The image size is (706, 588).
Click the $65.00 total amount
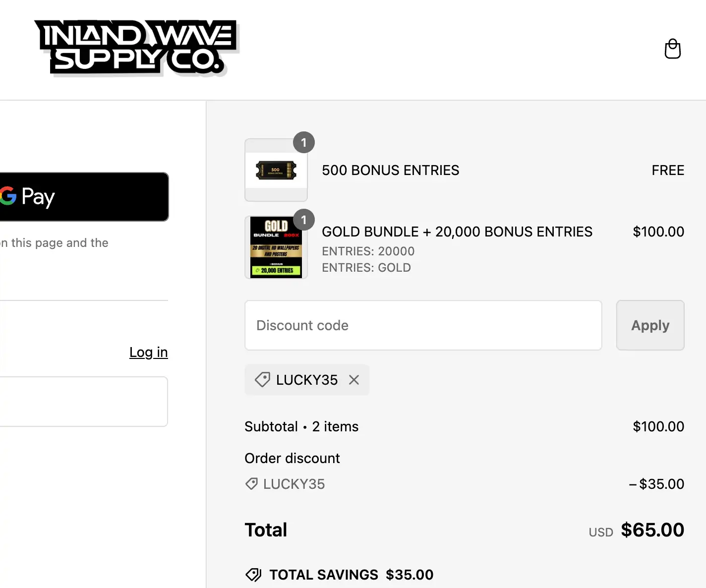pos(652,530)
